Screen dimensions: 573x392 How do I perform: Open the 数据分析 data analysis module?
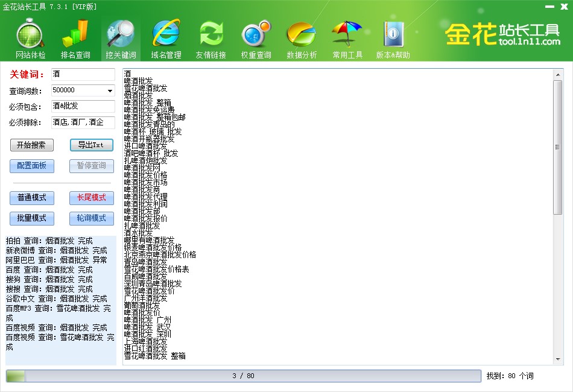coord(301,38)
